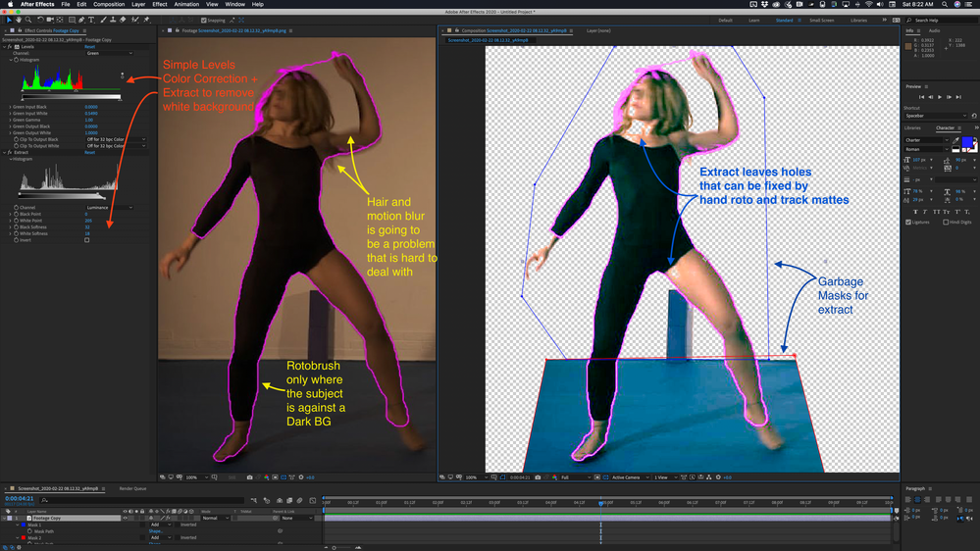Toggle the Ligatures checkbox
Image resolution: width=980 pixels, height=551 pixels.
coord(908,223)
